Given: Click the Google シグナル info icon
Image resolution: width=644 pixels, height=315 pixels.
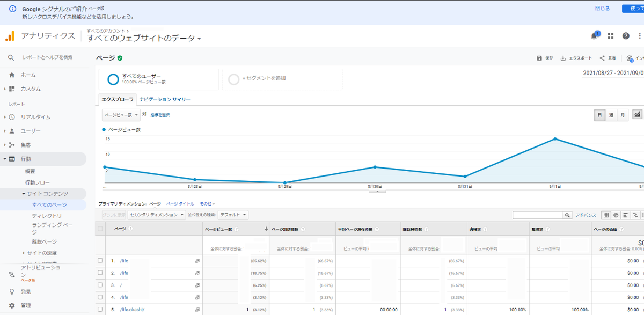Looking at the screenshot, I should pos(13,9).
